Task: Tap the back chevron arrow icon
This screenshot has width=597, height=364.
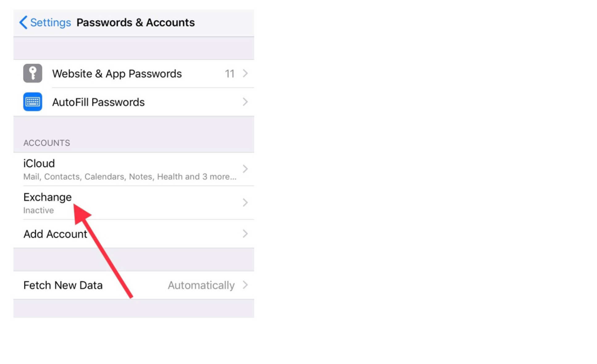Action: (23, 23)
